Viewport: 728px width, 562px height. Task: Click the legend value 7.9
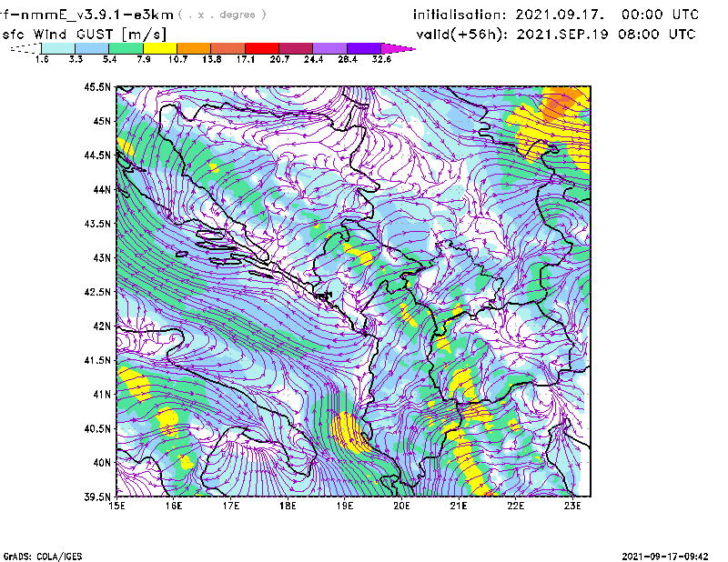click(144, 59)
